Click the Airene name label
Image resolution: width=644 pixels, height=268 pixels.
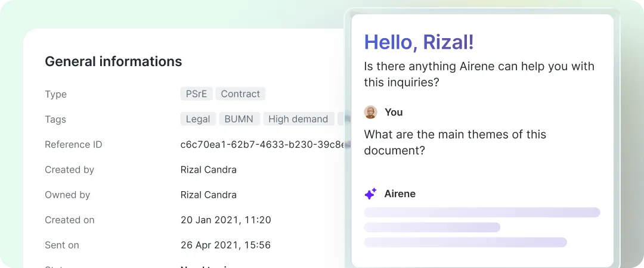pyautogui.click(x=400, y=194)
